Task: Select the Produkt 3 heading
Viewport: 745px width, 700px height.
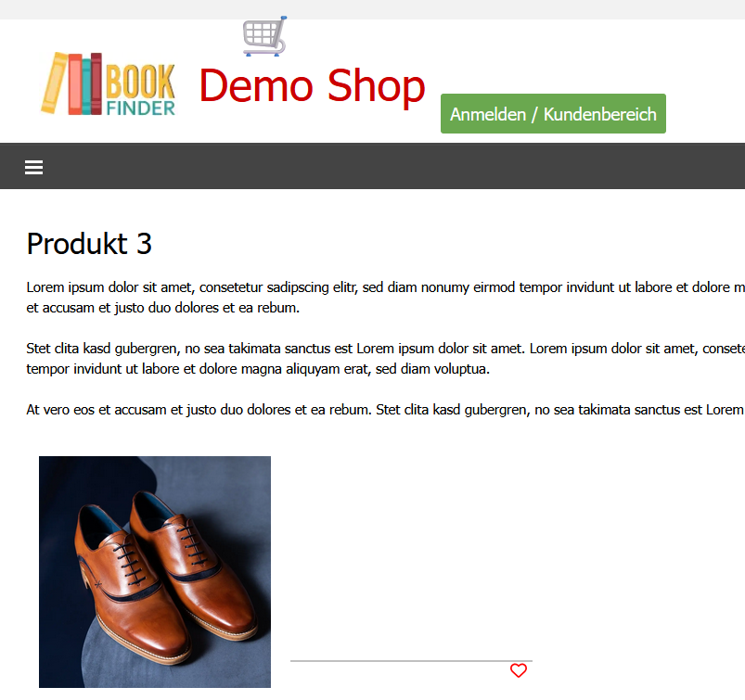Action: point(89,244)
